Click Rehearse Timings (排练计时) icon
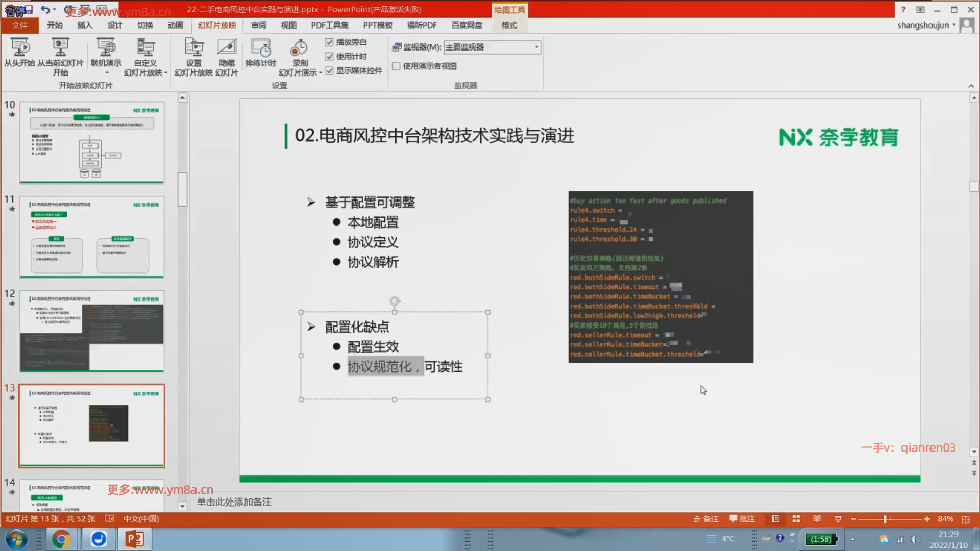Viewport: 980px width, 551px height. coord(260,49)
